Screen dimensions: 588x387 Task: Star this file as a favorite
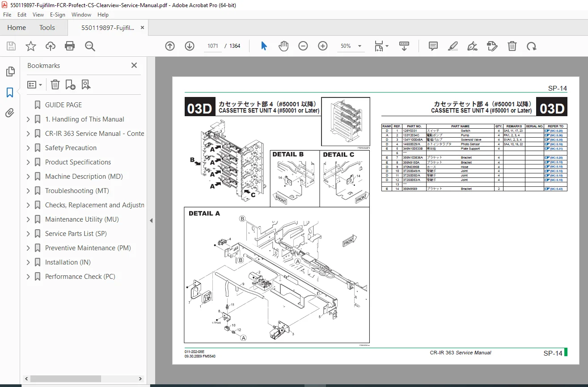(30, 46)
